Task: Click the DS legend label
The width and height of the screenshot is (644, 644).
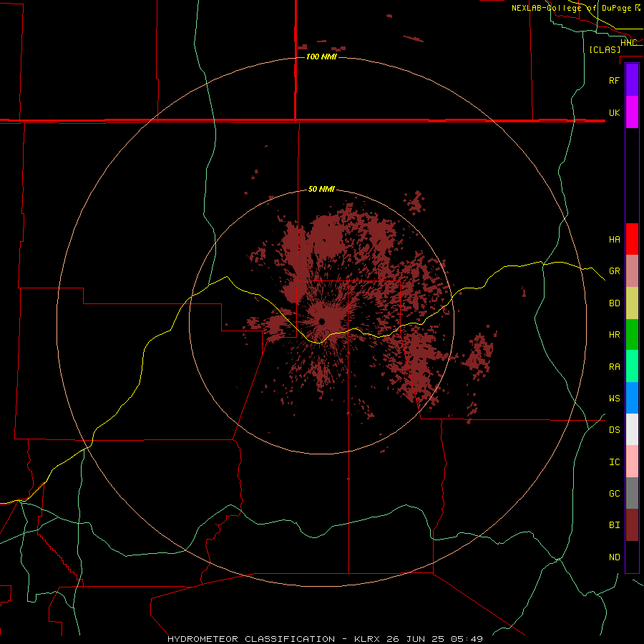Action: (615, 430)
